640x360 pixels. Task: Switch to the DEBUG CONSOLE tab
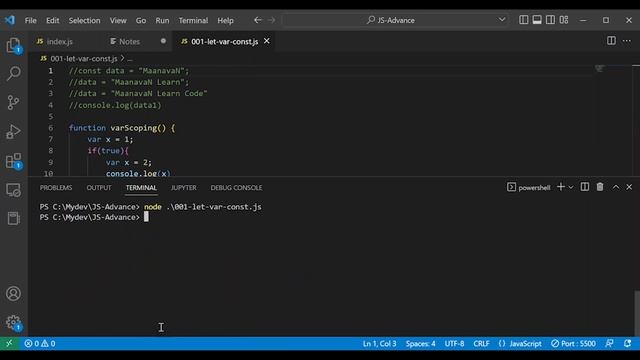236,187
